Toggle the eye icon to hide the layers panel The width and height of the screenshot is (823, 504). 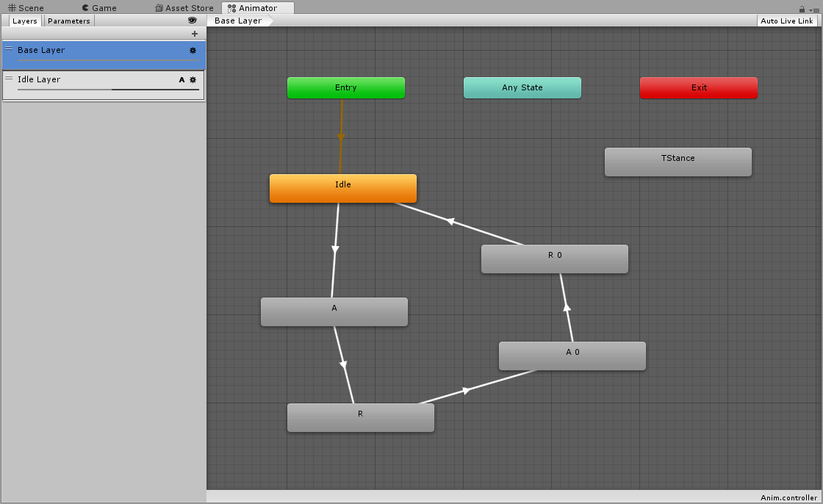coord(193,21)
